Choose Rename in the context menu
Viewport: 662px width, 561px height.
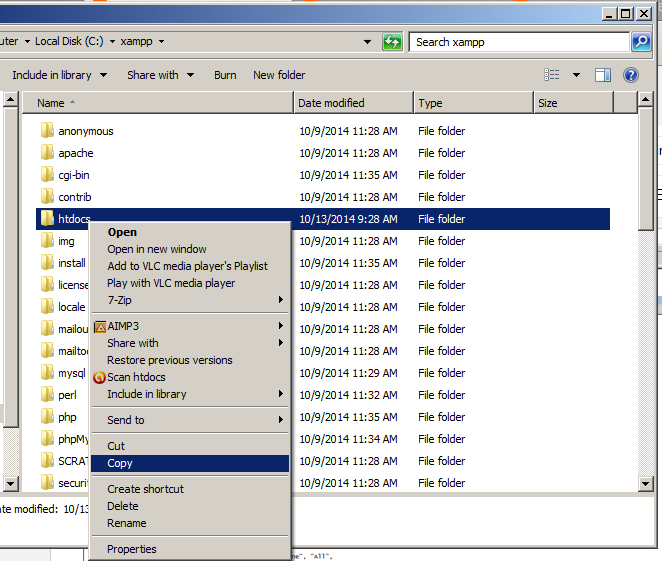pyautogui.click(x=190, y=523)
